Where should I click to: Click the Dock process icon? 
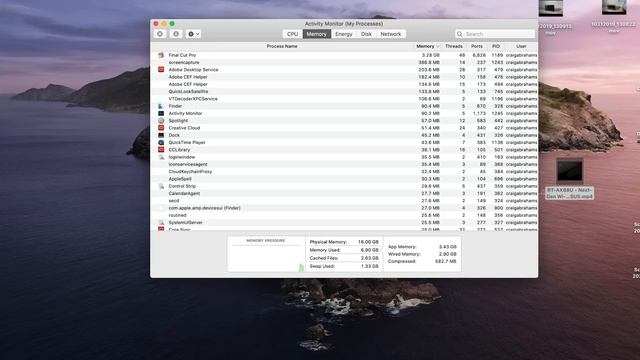(x=161, y=135)
